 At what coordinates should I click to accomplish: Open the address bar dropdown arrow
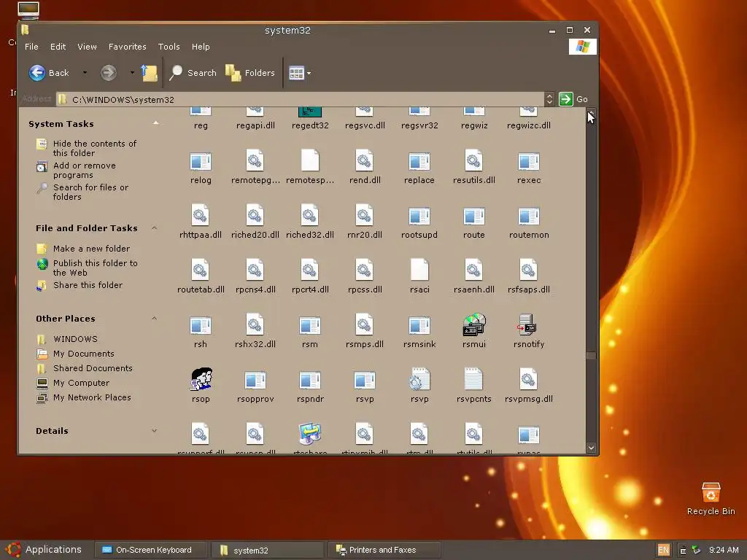click(x=549, y=99)
